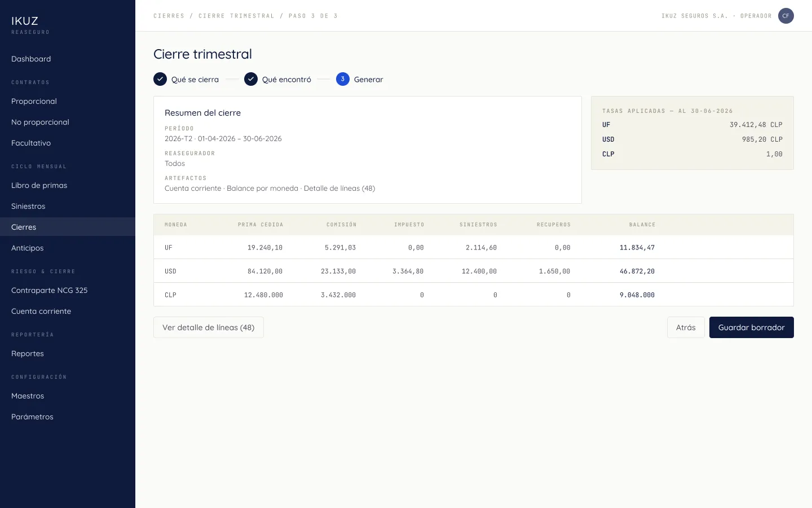Click UF balance value 11.834,47
This screenshot has height=508, width=812.
click(637, 248)
